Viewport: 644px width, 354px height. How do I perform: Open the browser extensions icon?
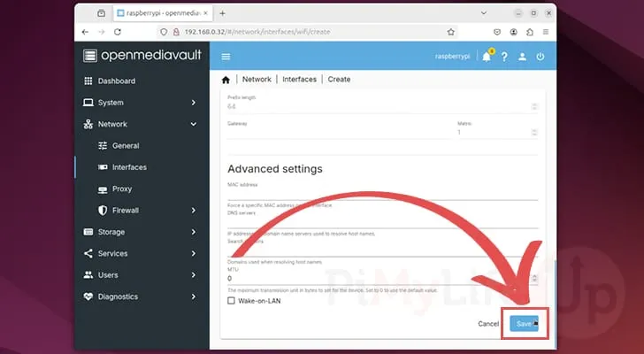click(x=530, y=32)
